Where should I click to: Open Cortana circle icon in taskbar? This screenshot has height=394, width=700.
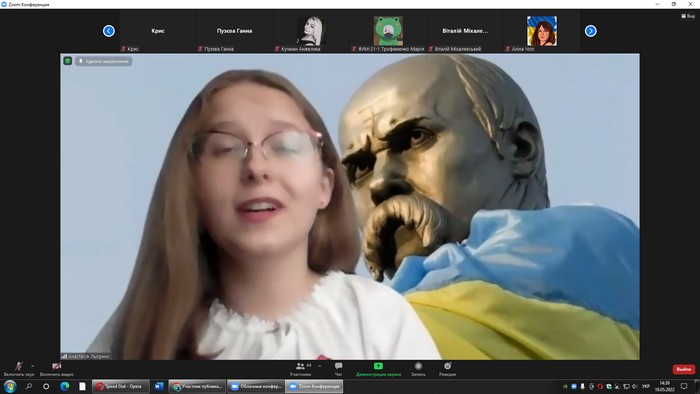(x=46, y=386)
